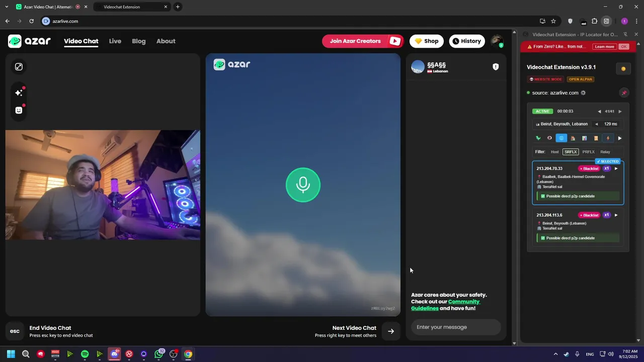Click the OPEN ALPHA badge

coord(581,79)
